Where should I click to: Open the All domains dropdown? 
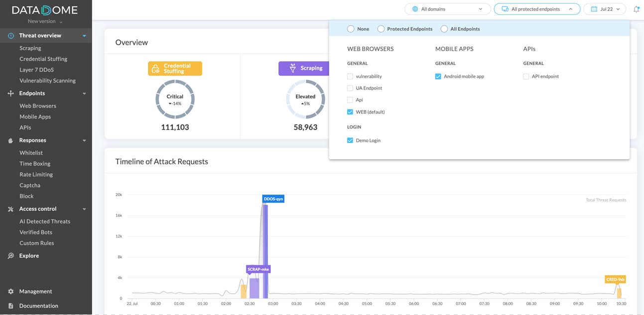click(448, 9)
